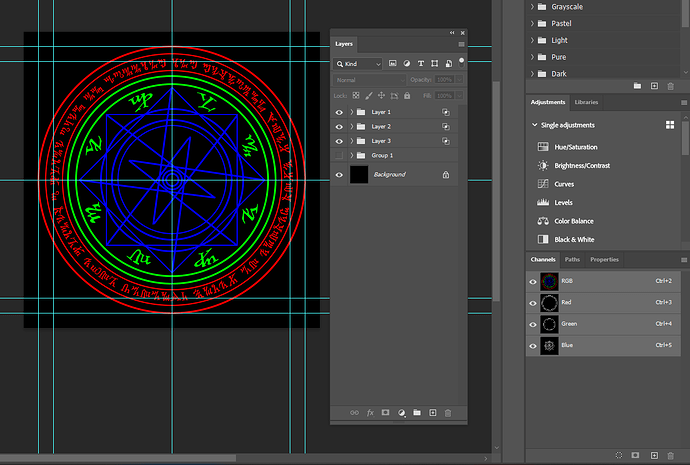Lock transparent pixels in Layers panel
The height and width of the screenshot is (465, 690).
tap(356, 95)
